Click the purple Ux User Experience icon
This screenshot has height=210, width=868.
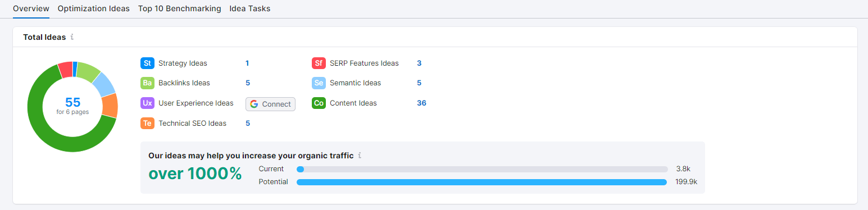(x=147, y=103)
